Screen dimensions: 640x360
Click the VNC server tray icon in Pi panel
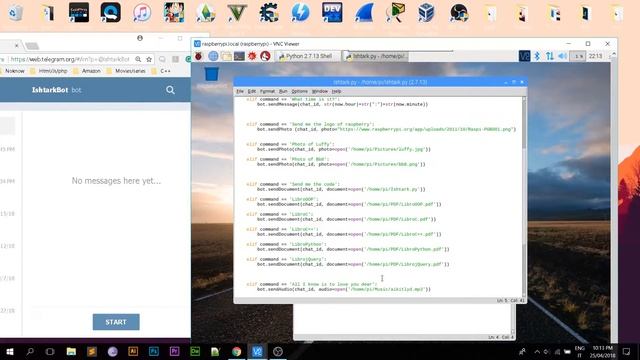524,56
